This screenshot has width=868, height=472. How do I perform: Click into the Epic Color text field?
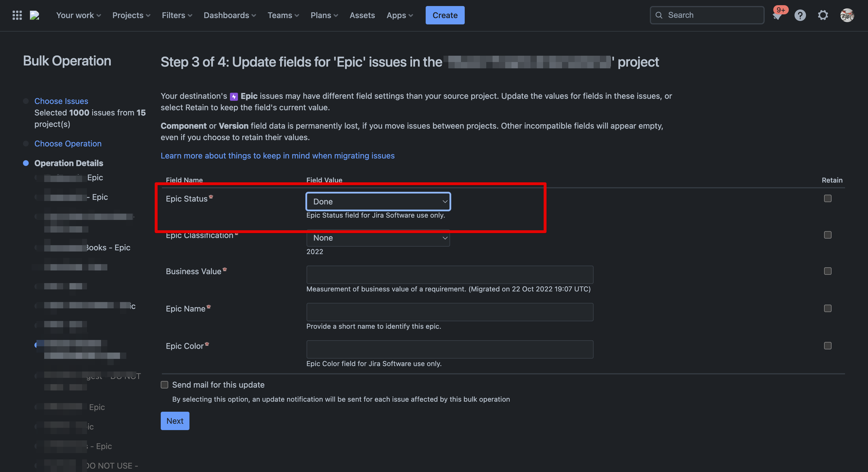[x=449, y=349]
